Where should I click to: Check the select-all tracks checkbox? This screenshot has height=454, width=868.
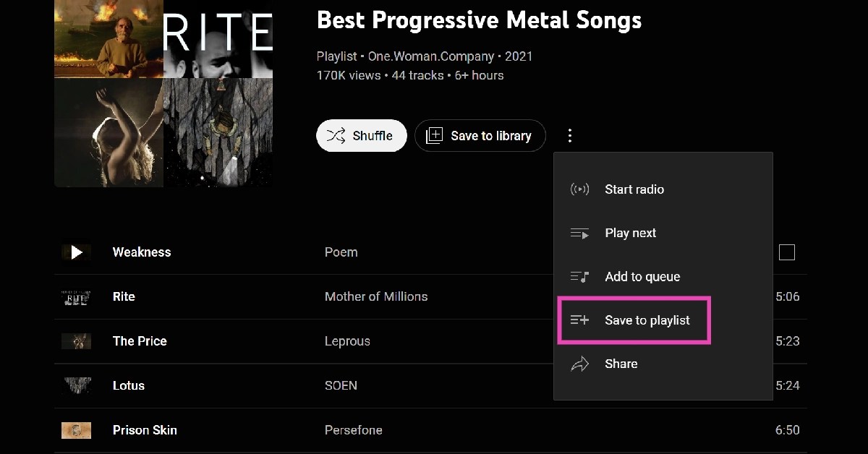tap(787, 252)
